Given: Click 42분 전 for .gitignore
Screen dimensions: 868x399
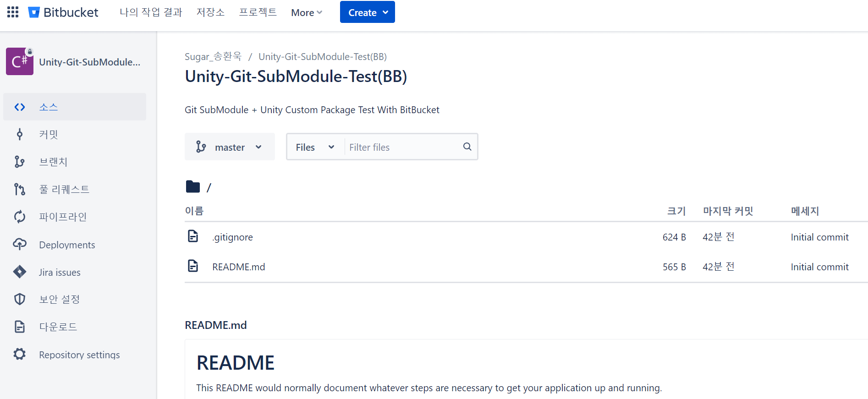Looking at the screenshot, I should point(719,237).
